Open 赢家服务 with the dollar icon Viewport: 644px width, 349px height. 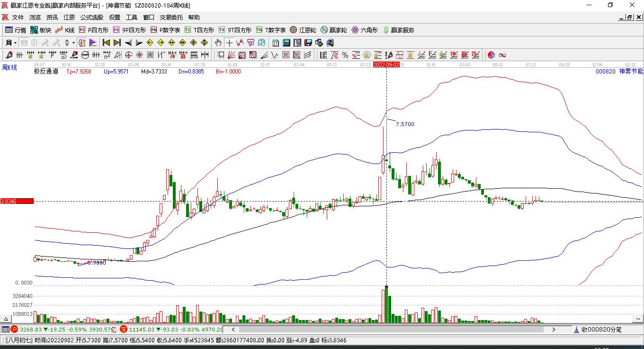398,30
